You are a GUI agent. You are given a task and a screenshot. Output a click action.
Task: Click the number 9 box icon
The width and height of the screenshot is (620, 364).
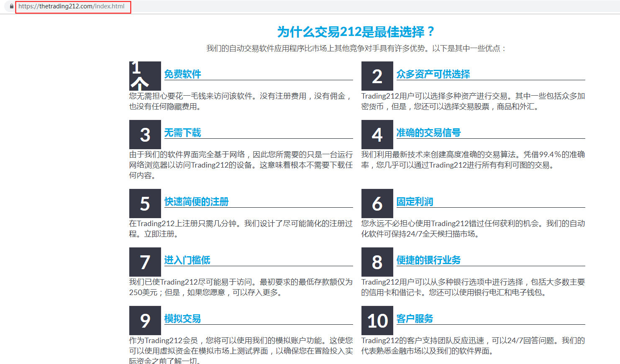click(145, 321)
